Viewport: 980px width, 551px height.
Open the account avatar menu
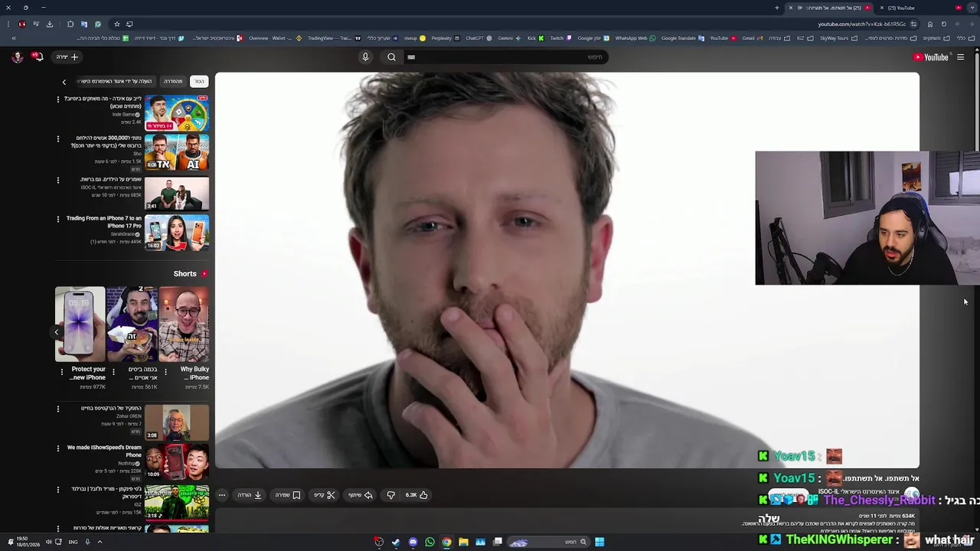click(17, 57)
